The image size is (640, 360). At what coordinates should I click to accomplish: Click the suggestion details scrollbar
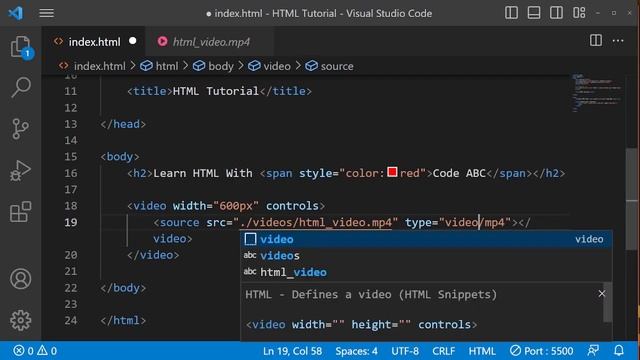coord(608,302)
